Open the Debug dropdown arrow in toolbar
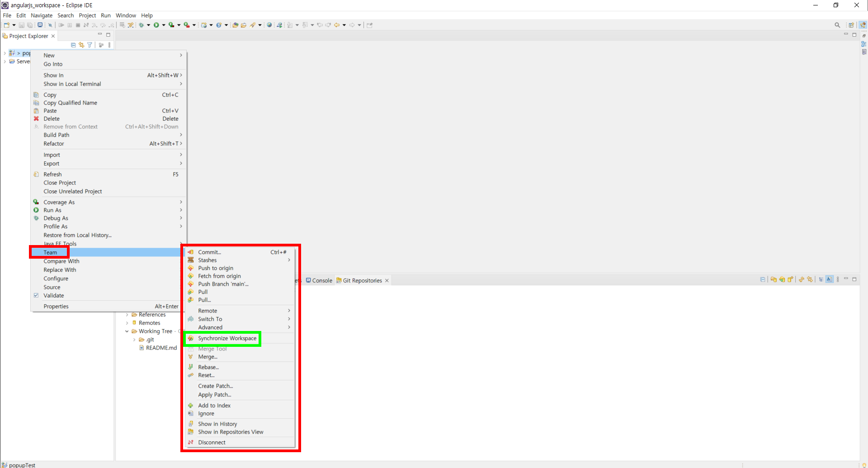 tap(148, 25)
